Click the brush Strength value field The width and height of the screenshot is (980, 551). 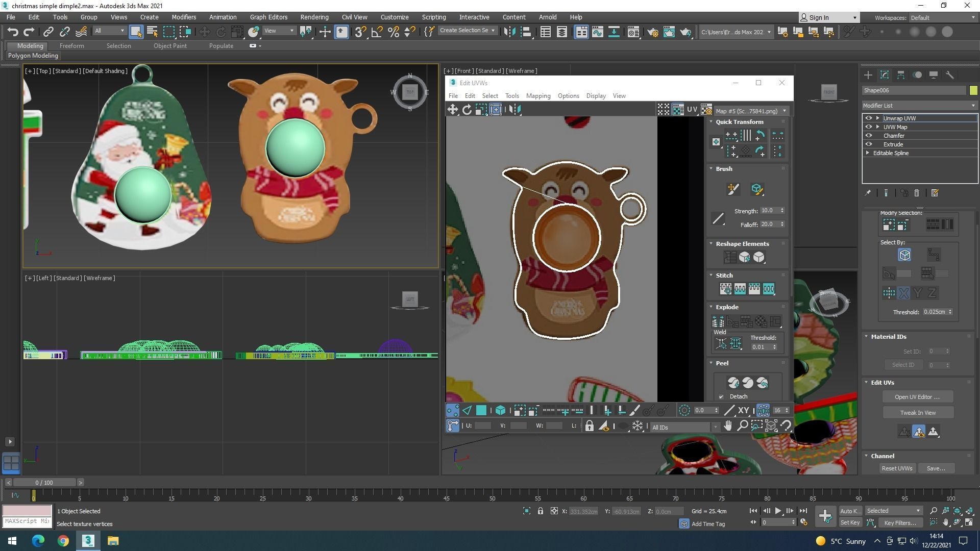point(768,211)
